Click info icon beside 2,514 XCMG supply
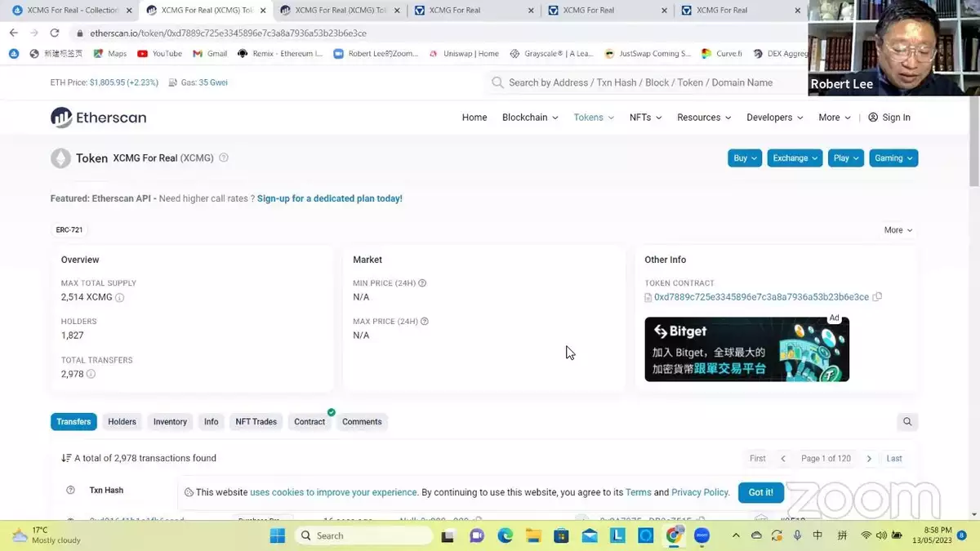This screenshot has width=980, height=551. click(x=120, y=298)
